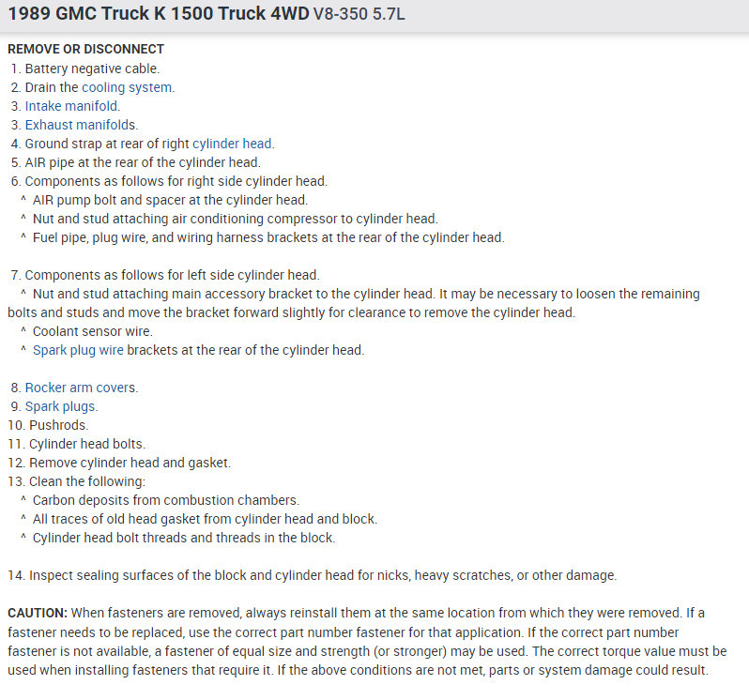The image size is (749, 700).
Task: Click the Coolant sensor wire bullet
Action: [92, 331]
